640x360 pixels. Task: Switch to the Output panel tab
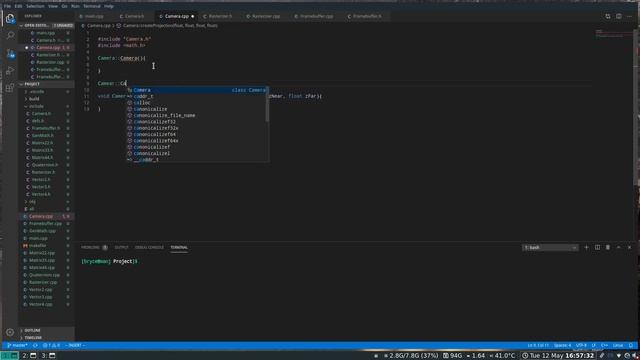(121, 247)
